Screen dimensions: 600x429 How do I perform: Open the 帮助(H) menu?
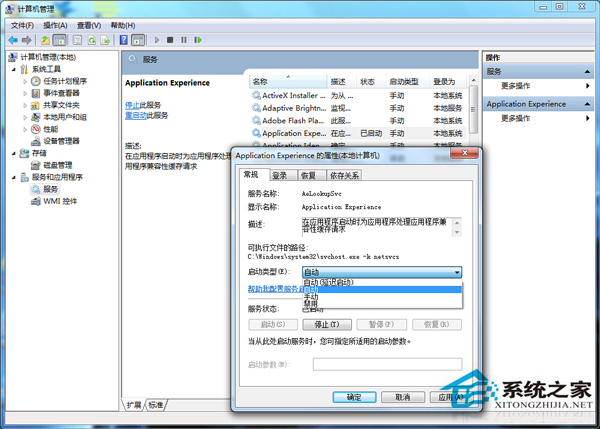tap(123, 26)
